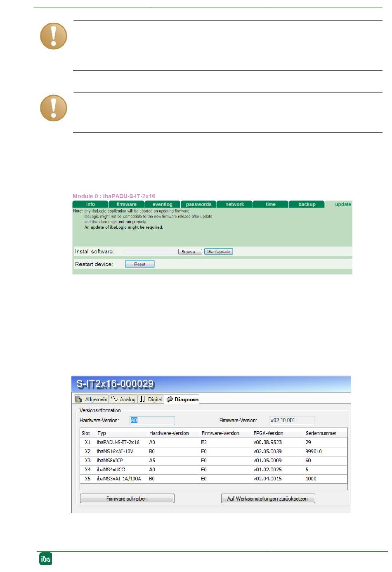Click the 'Restart device:' label
392x572 pixels.
pos(94,264)
